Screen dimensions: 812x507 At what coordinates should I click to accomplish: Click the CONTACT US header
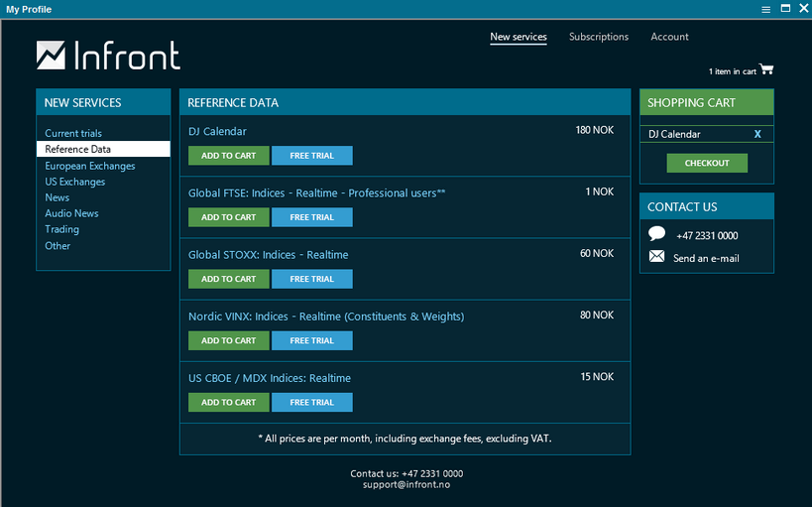707,206
